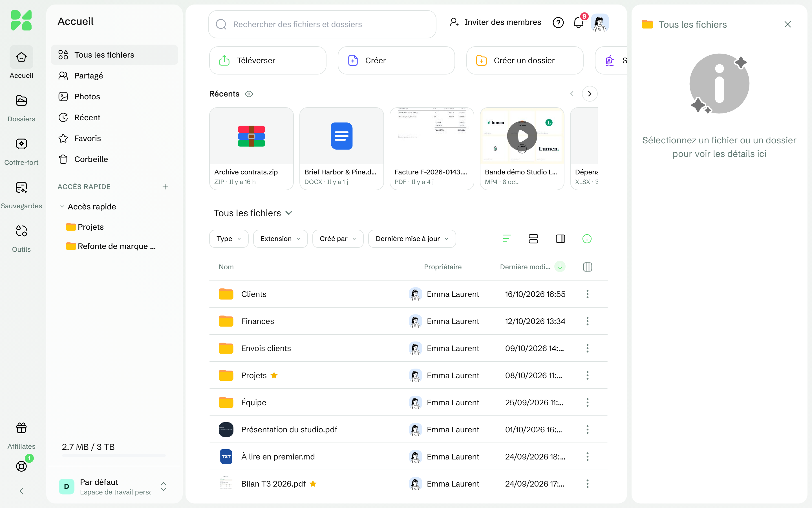Unstar the Projets folder favorite star
The height and width of the screenshot is (508, 812).
click(274, 375)
